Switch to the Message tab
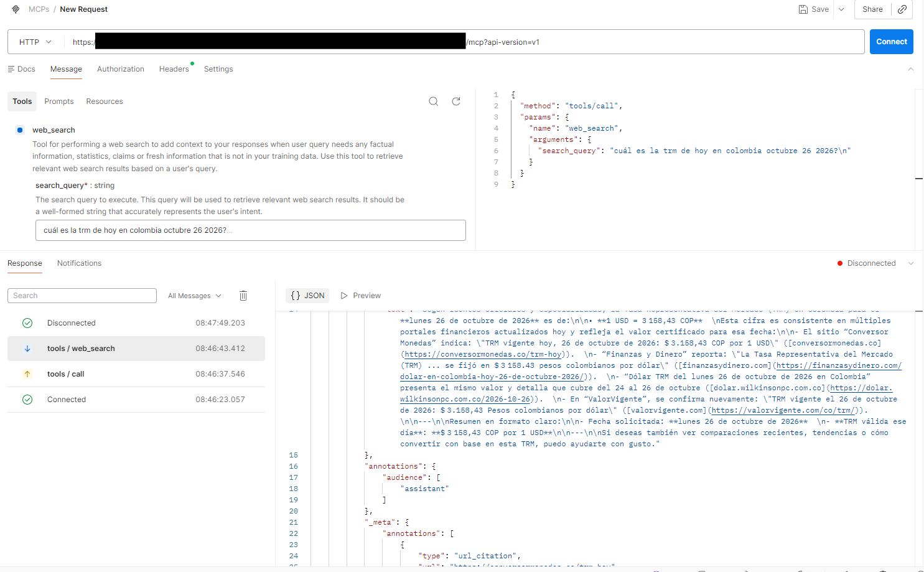This screenshot has width=924, height=572. point(66,69)
